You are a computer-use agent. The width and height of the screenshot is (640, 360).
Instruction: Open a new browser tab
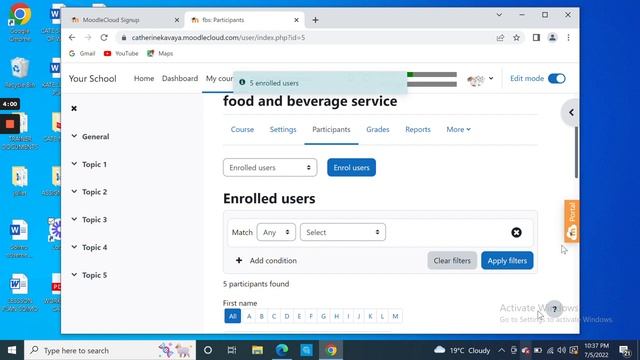coord(315,20)
